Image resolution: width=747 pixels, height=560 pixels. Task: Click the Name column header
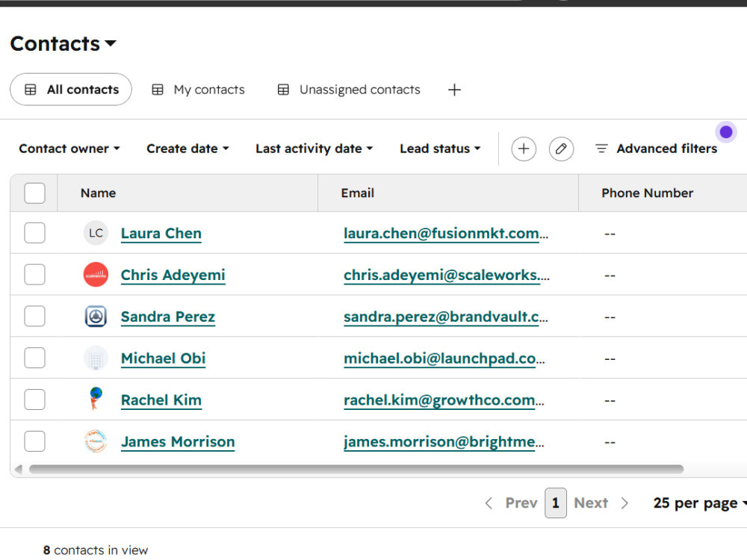point(187,193)
